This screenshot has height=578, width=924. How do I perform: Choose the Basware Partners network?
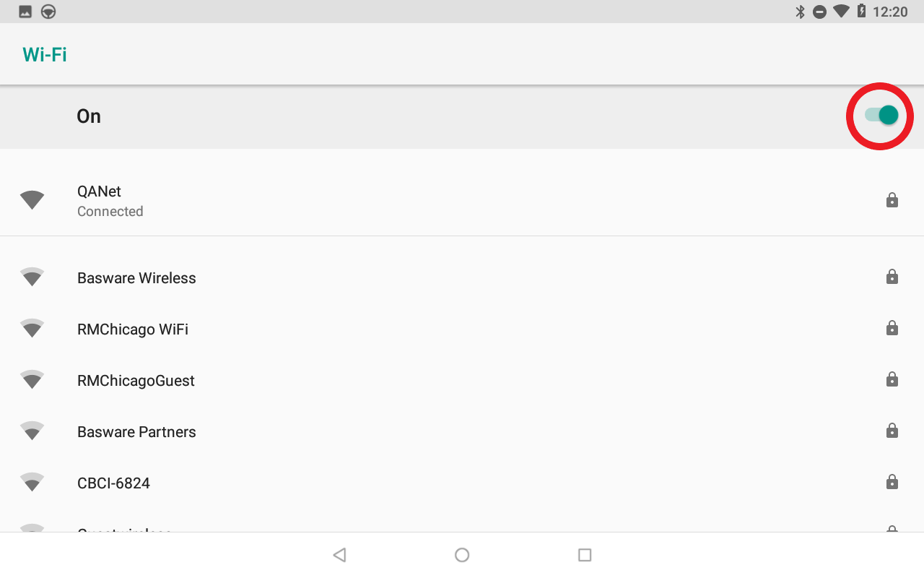(x=462, y=431)
